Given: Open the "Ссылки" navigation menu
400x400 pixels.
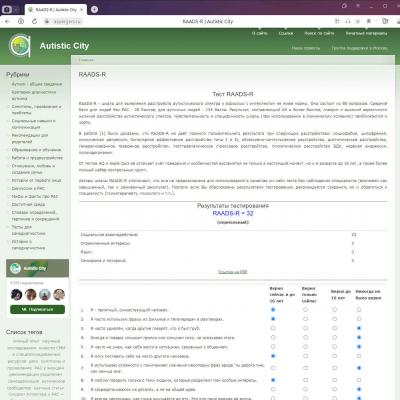Looking at the screenshot, I should (x=286, y=33).
